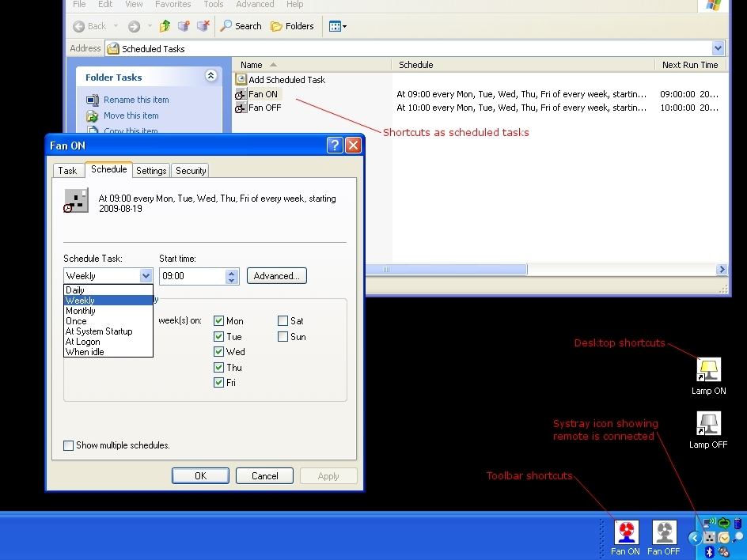
Task: Click the Forward arrow in Explorer toolbar
Action: (134, 26)
